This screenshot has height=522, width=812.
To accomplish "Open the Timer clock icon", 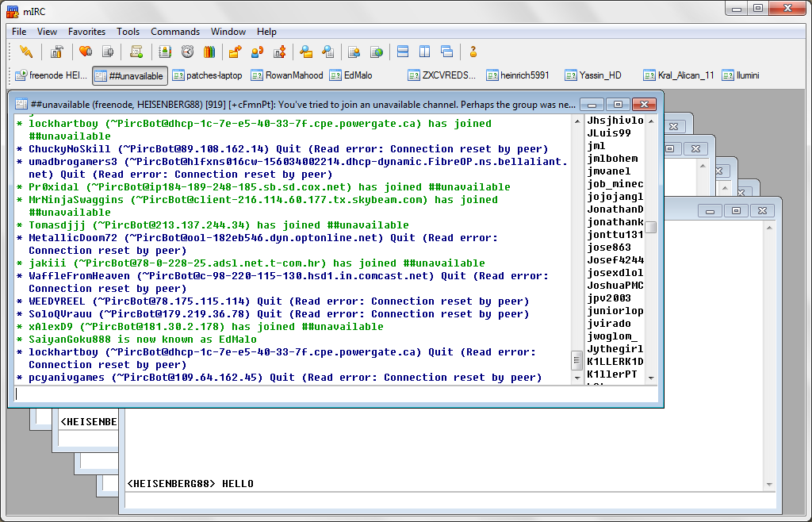I will coord(187,52).
